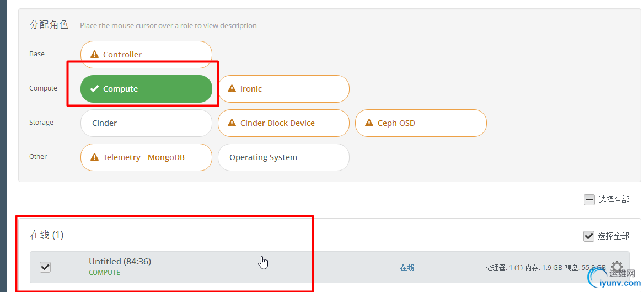Toggle the 选择全部 checkbox in 在线 group
644x292 pixels.
point(589,236)
